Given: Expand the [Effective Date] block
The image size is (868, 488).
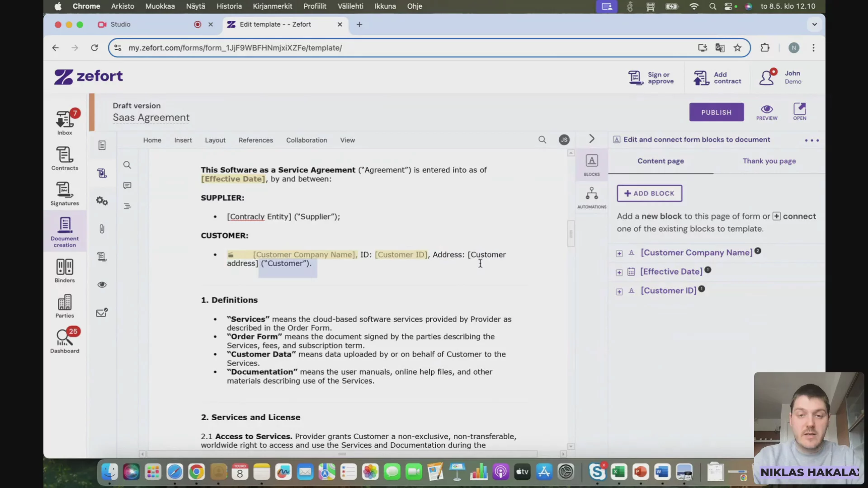Looking at the screenshot, I should tap(619, 273).
